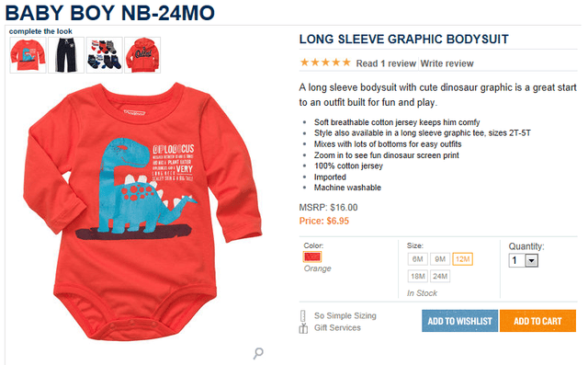Click the magnifying glass zoom icon
Viewport: 588px width, 365px height.
258,353
